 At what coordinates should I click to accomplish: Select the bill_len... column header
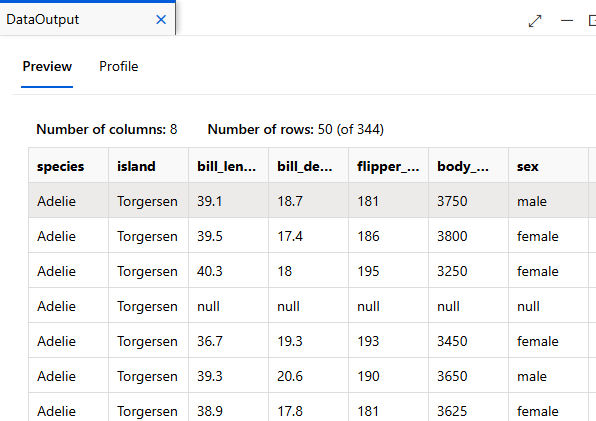click(227, 166)
